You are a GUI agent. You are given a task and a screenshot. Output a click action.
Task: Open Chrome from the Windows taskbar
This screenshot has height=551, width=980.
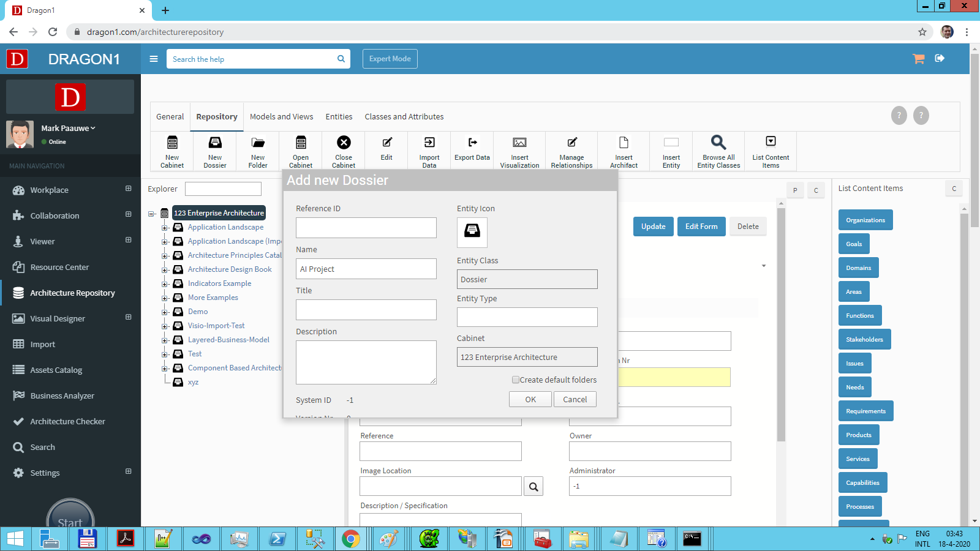pyautogui.click(x=351, y=539)
